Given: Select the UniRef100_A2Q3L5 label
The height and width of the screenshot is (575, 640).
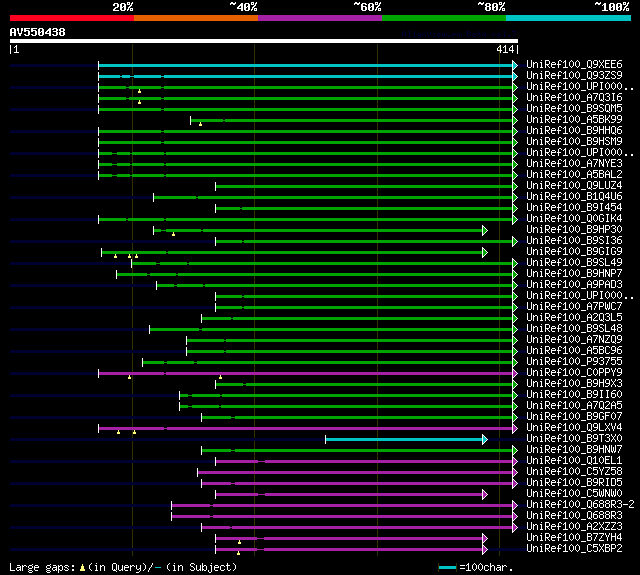Looking at the screenshot, I should click(574, 318).
